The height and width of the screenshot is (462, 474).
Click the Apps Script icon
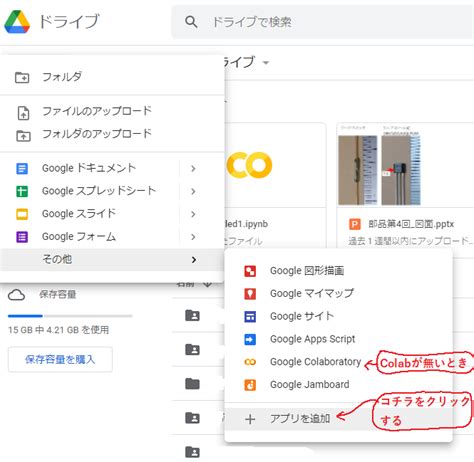click(250, 339)
